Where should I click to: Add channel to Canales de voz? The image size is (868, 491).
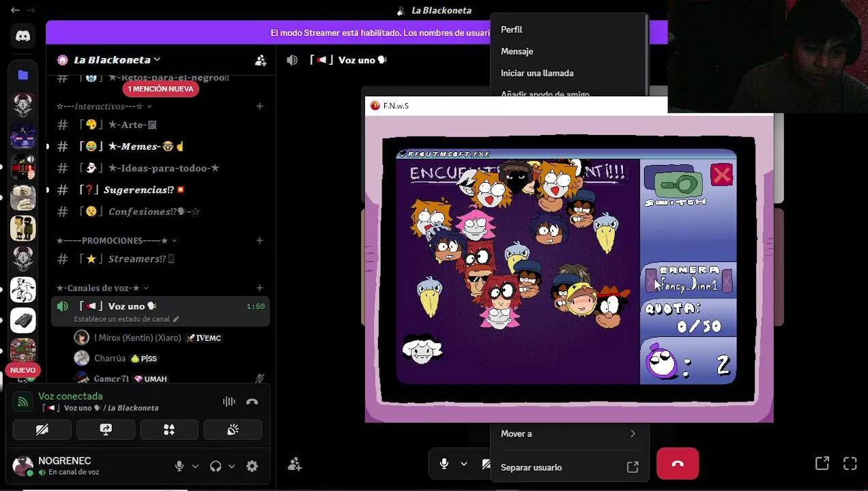pos(260,288)
